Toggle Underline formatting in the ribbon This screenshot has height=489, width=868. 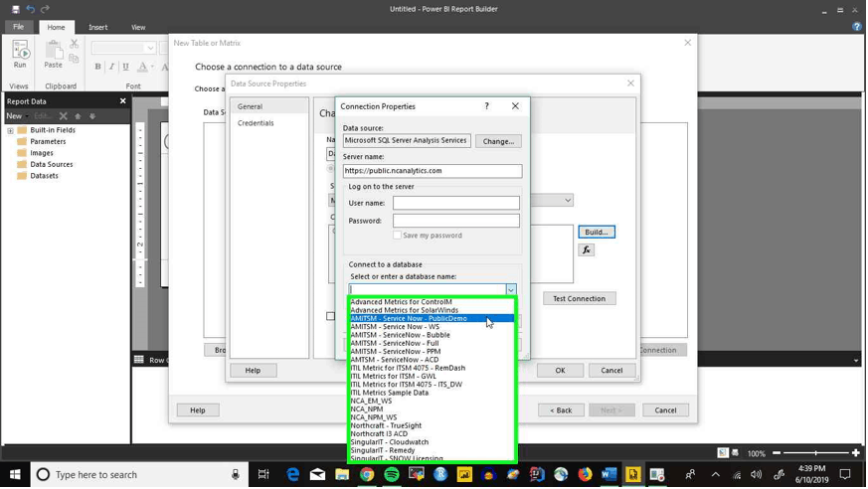pyautogui.click(x=125, y=67)
